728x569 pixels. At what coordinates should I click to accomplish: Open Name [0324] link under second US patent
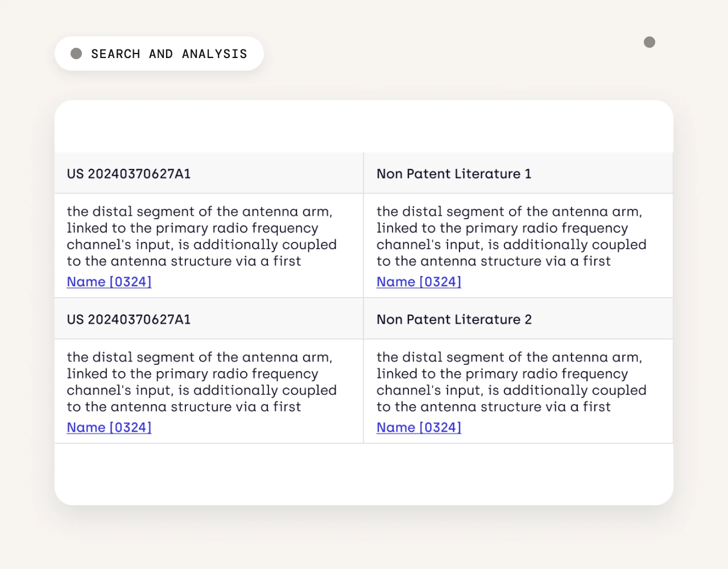coord(109,427)
